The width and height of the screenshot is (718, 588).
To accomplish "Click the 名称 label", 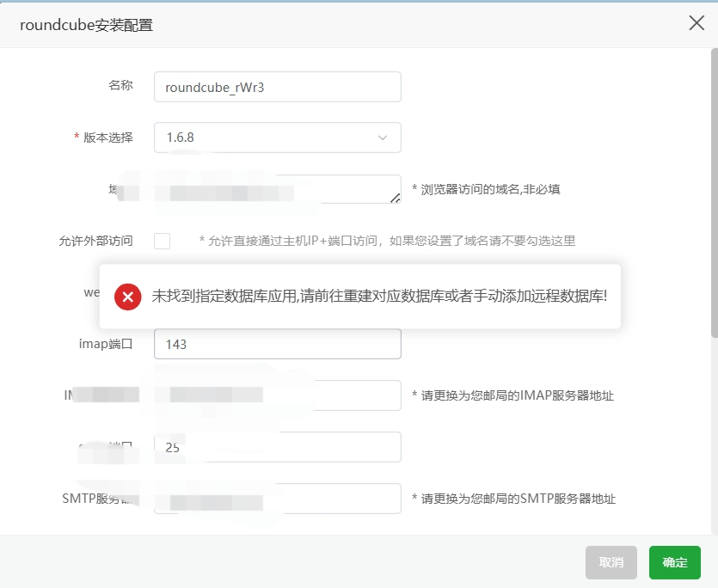I will tap(120, 85).
